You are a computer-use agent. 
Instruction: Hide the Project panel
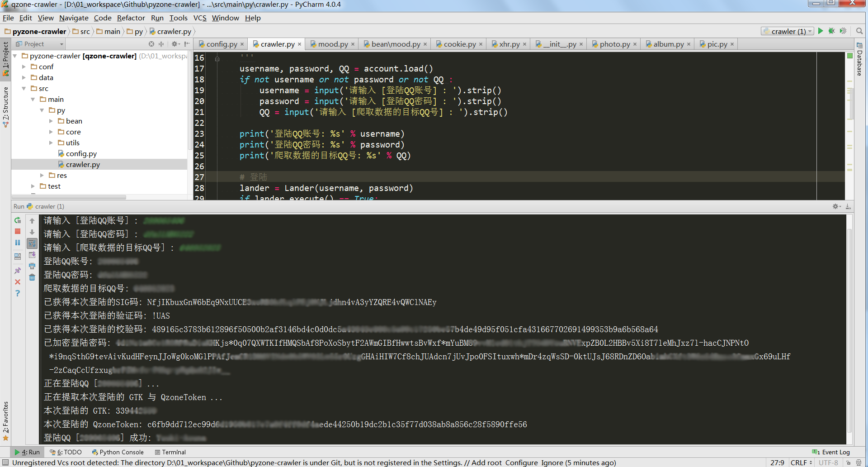coord(187,44)
